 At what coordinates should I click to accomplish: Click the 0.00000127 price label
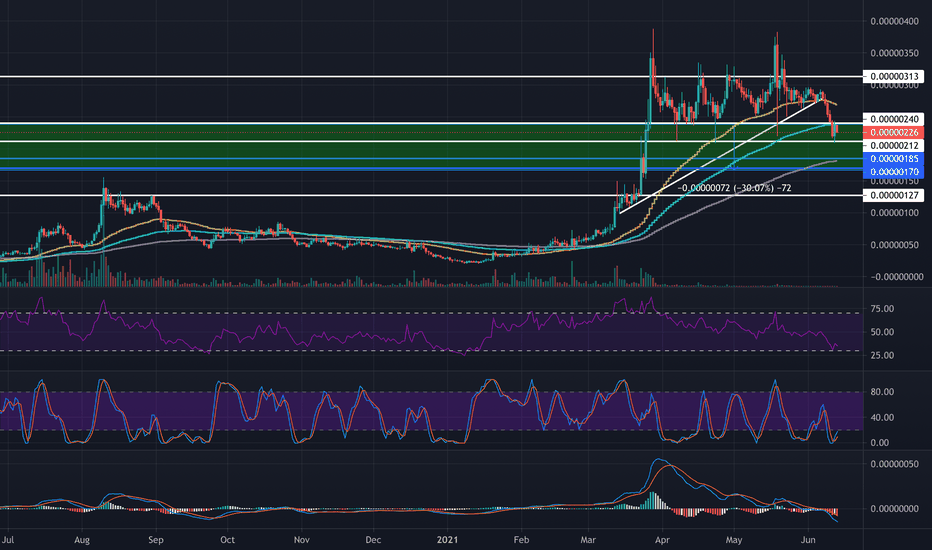coord(893,195)
